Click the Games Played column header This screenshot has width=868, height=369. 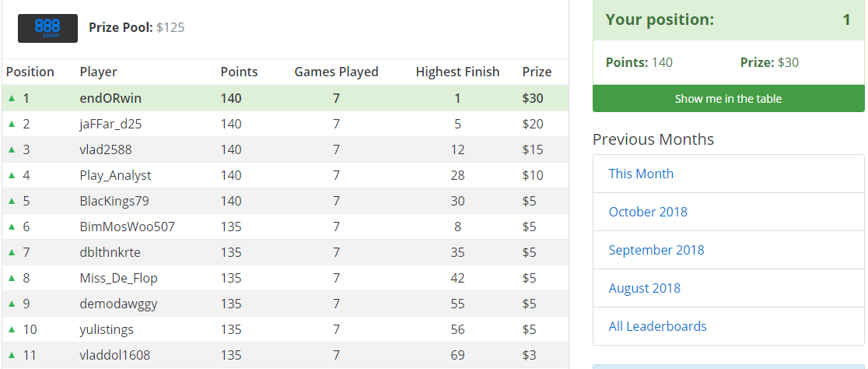[337, 72]
